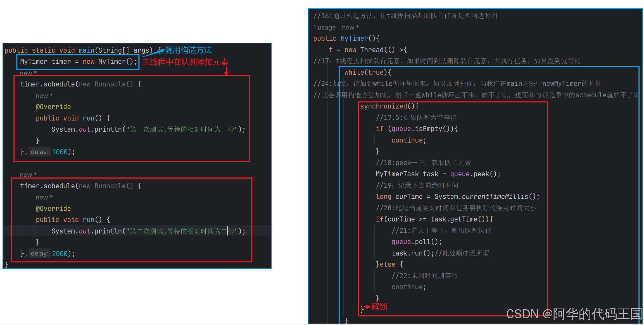
Task: Click the 1000 delay value
Action: [x=60, y=152]
